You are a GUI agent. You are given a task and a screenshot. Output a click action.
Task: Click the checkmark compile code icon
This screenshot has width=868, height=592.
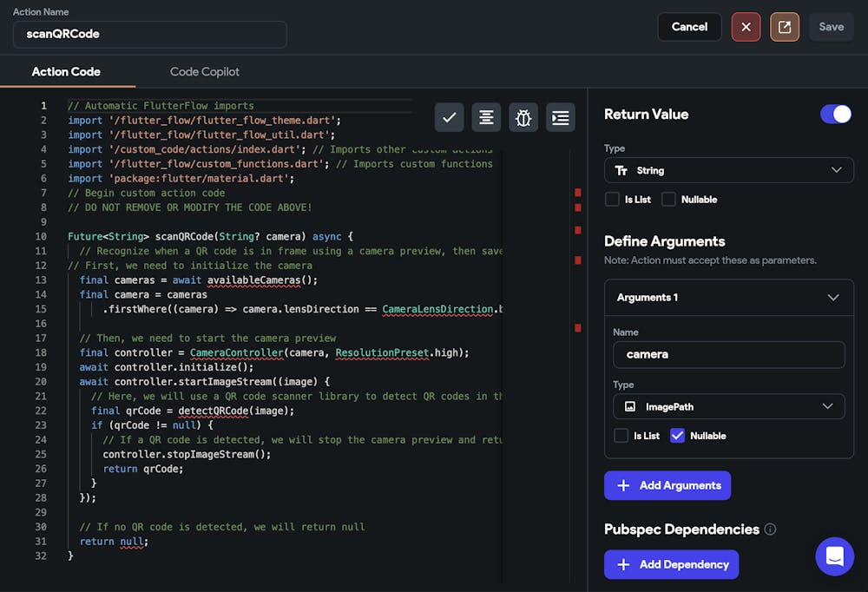(x=449, y=117)
